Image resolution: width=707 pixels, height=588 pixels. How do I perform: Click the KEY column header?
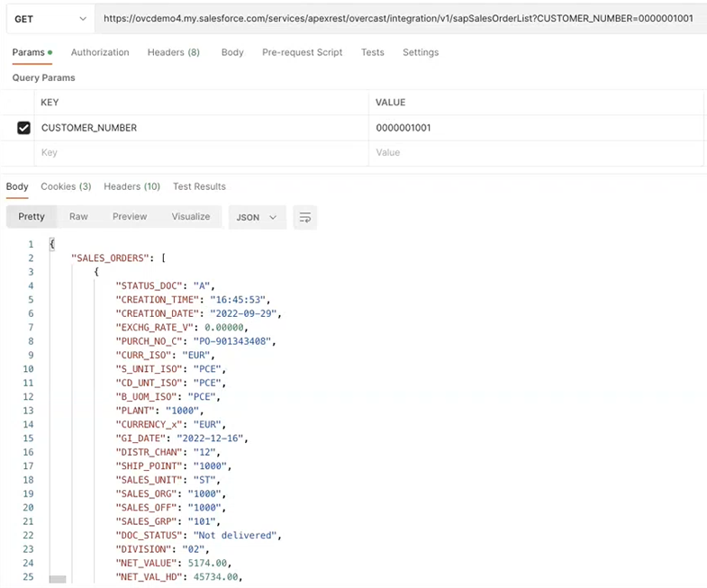(x=50, y=103)
